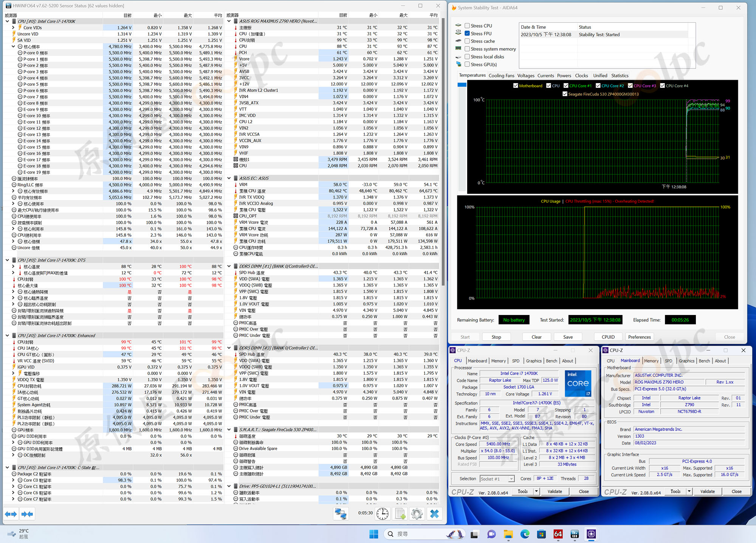
Task: Click the Elapsed Time field 00:05:26
Action: [680, 320]
